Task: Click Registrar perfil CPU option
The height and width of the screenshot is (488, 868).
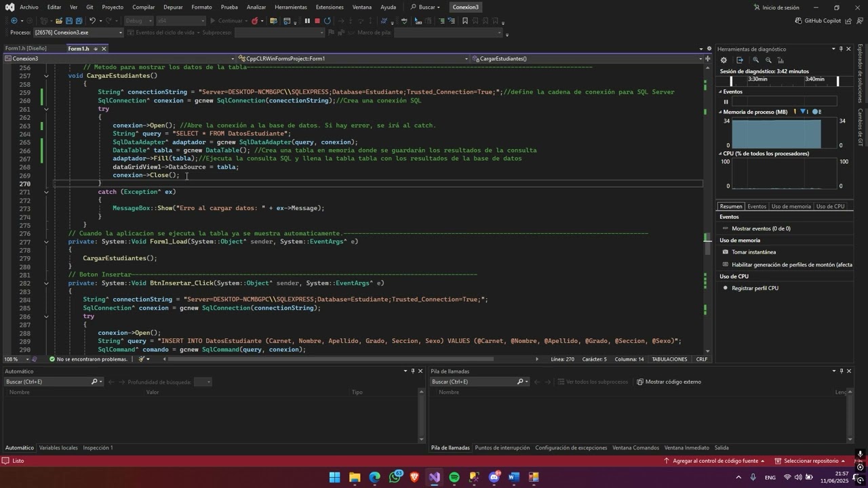Action: (755, 288)
